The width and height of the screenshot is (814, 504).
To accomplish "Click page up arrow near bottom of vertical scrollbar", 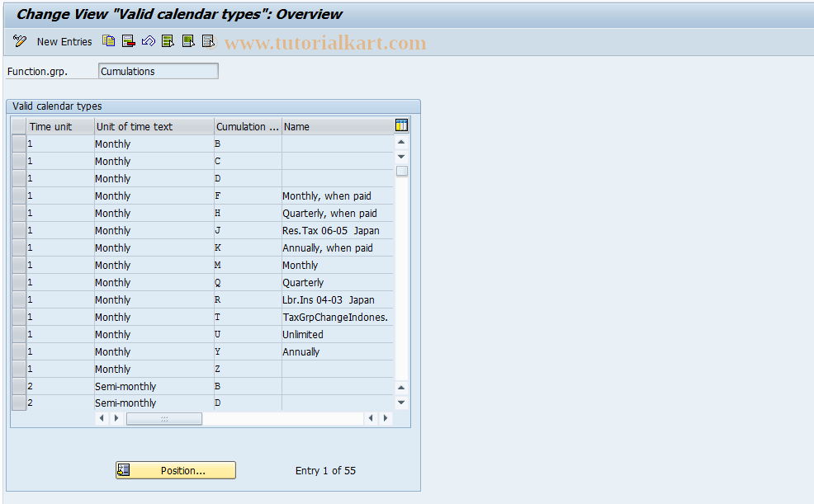I will (x=401, y=388).
